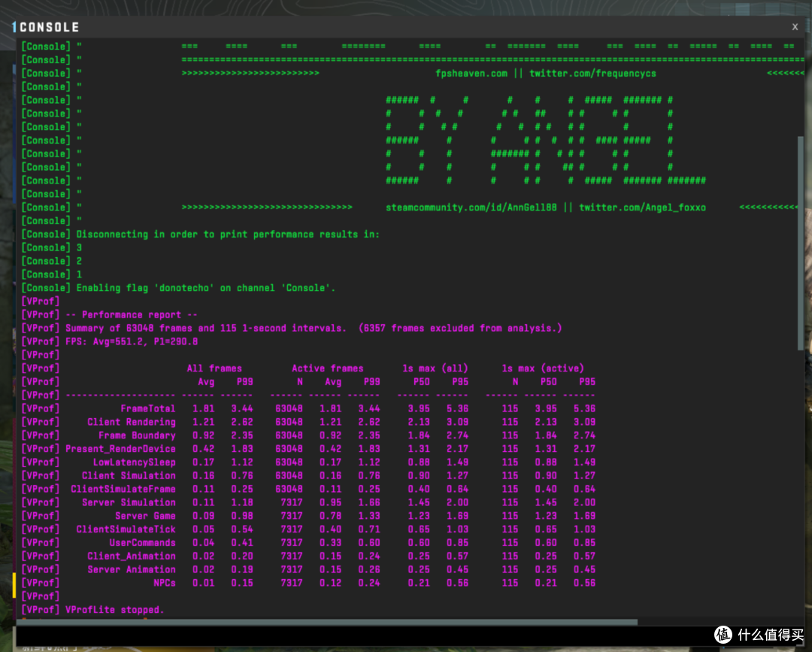Click the 'UserCommands' row label
Viewport: 812px width, 652px height.
(x=142, y=543)
